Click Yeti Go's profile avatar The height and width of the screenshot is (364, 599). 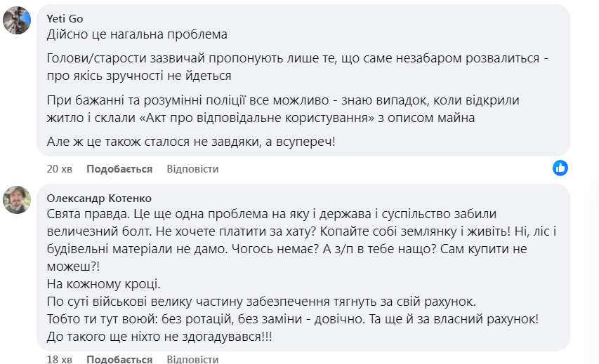pyautogui.click(x=17, y=20)
